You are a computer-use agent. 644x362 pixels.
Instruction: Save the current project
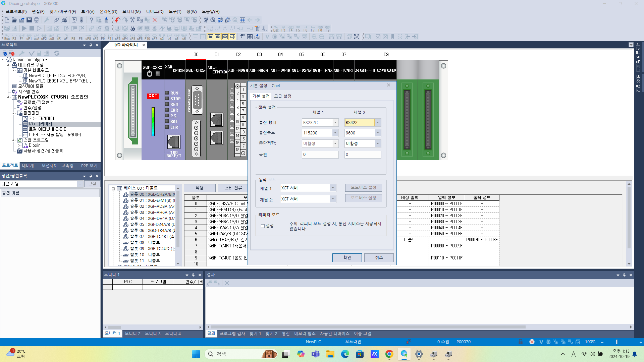[x=29, y=20]
